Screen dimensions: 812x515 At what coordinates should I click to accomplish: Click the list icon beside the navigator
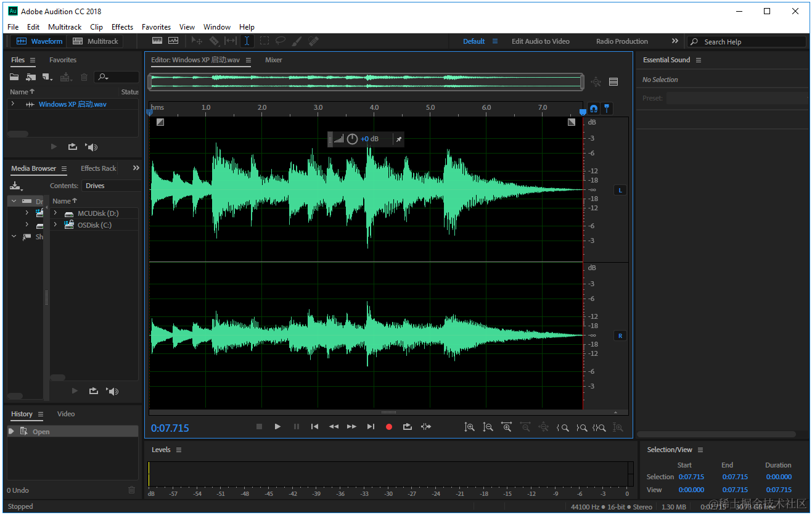point(613,81)
